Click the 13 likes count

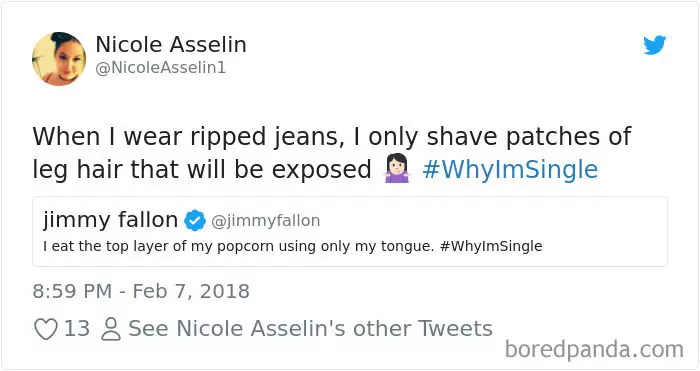pyautogui.click(x=77, y=329)
